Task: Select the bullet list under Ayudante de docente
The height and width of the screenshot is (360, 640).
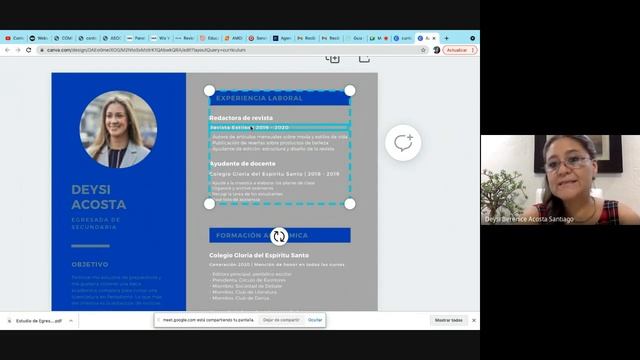Action: pos(264,191)
